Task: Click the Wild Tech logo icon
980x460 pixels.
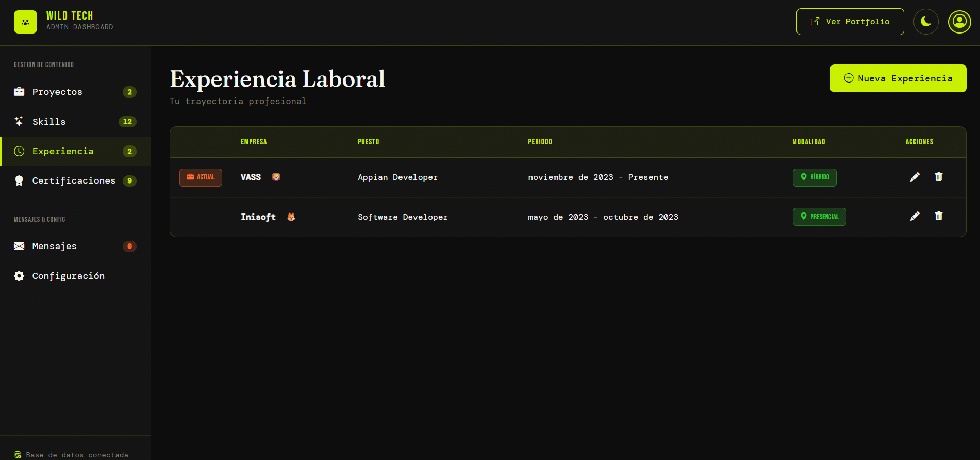Action: click(x=25, y=22)
